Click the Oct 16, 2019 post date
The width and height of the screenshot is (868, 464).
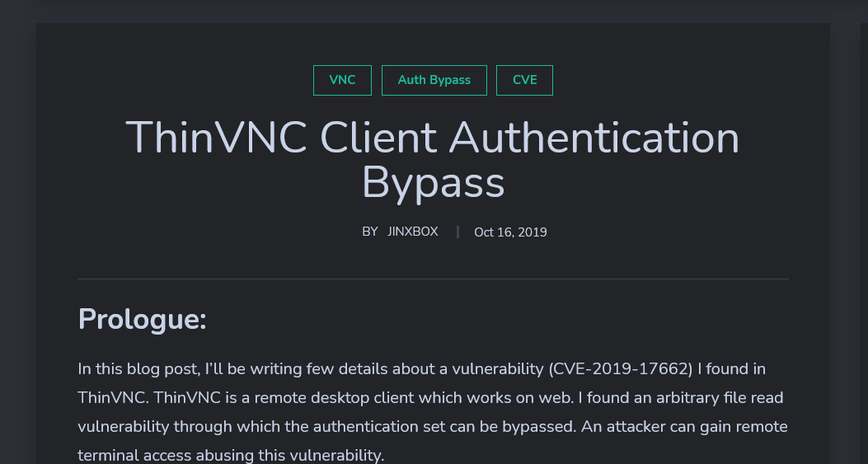pyautogui.click(x=510, y=232)
